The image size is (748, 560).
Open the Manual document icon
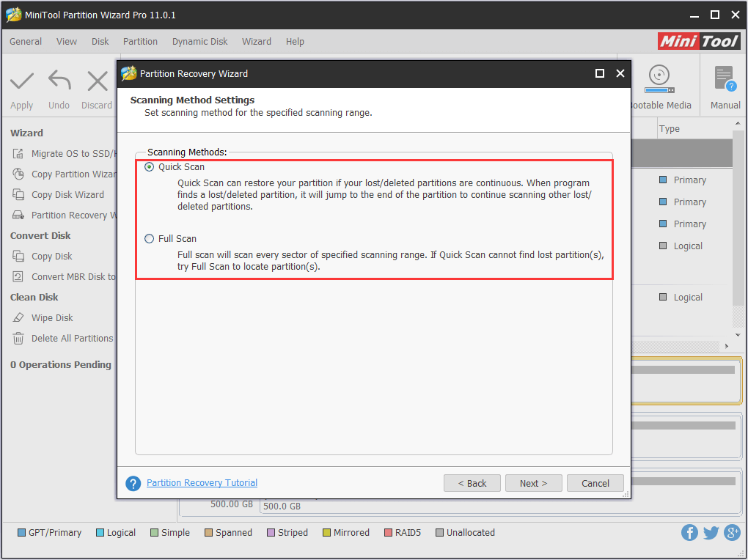point(725,78)
